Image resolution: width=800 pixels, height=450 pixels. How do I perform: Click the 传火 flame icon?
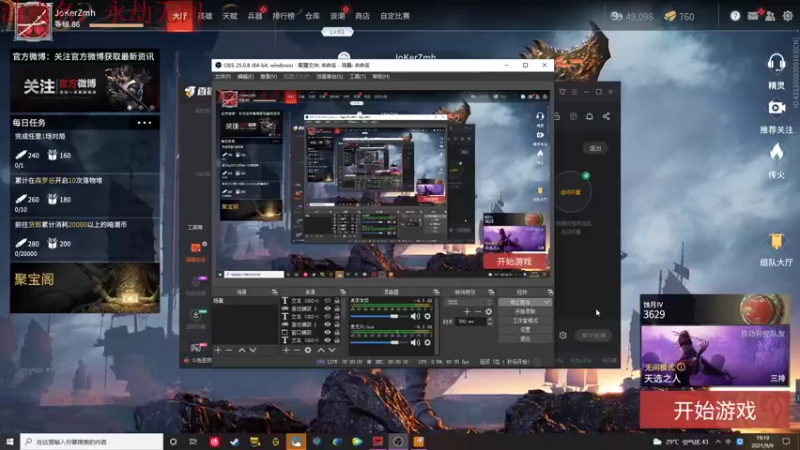tap(777, 152)
